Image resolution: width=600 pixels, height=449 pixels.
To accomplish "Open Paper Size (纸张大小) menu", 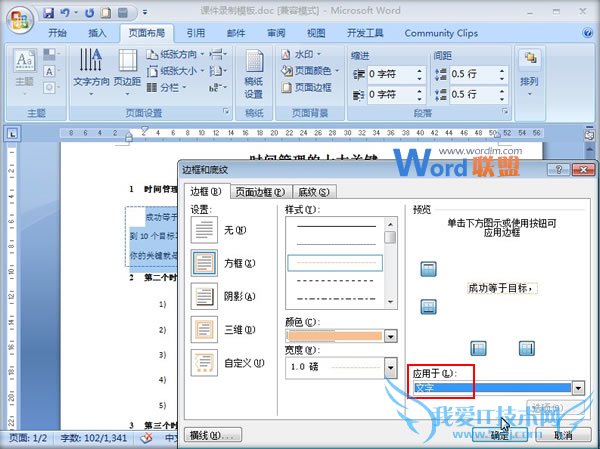I will point(176,71).
